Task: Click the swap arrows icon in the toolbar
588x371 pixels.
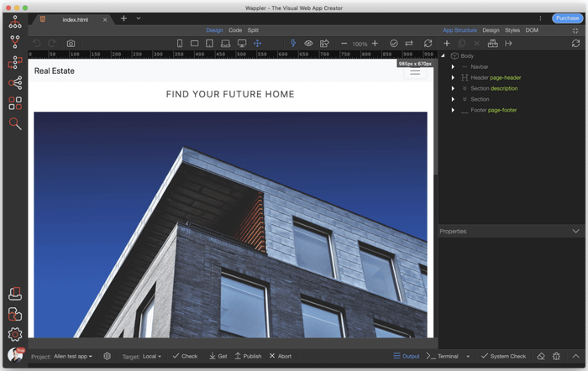Action: [x=409, y=44]
